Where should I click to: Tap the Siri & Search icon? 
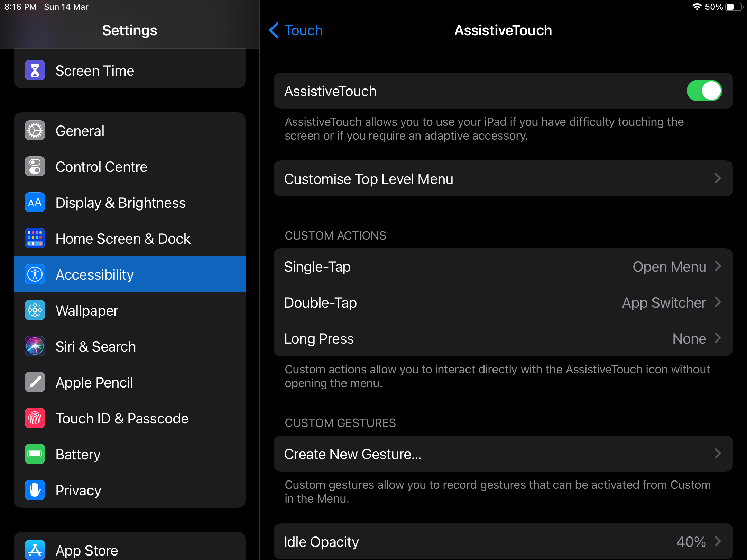click(x=35, y=346)
